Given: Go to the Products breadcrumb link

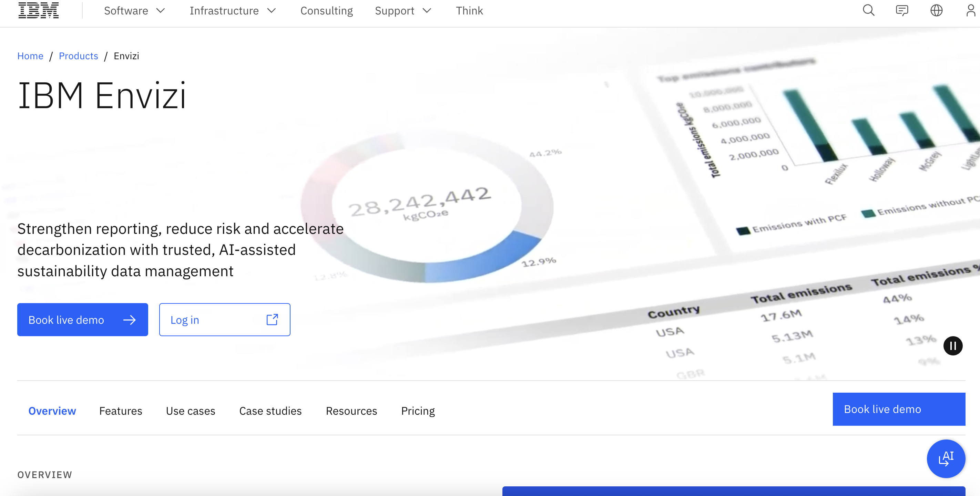Looking at the screenshot, I should (x=78, y=56).
